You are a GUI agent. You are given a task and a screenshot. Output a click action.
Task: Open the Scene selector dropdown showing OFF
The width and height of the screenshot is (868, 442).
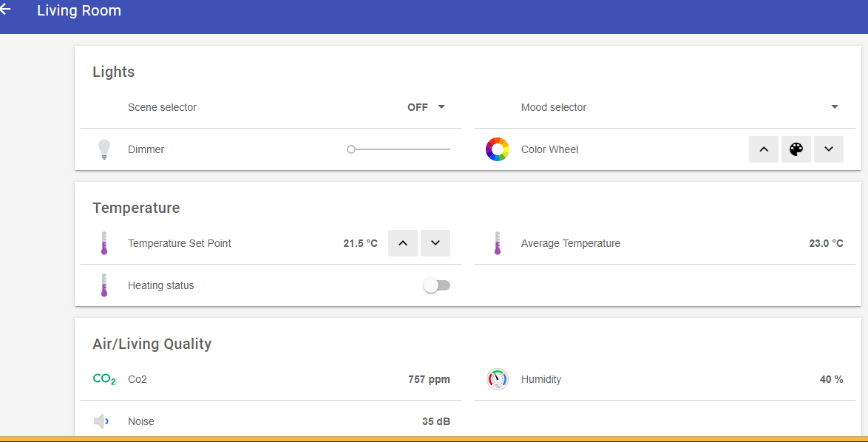(427, 107)
